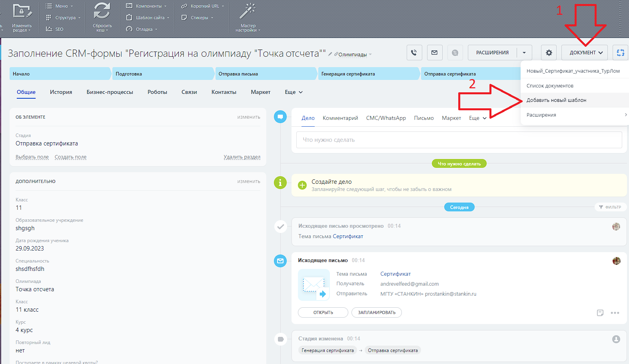Click the blue comment timeline icon
The width and height of the screenshot is (629, 364).
[280, 117]
